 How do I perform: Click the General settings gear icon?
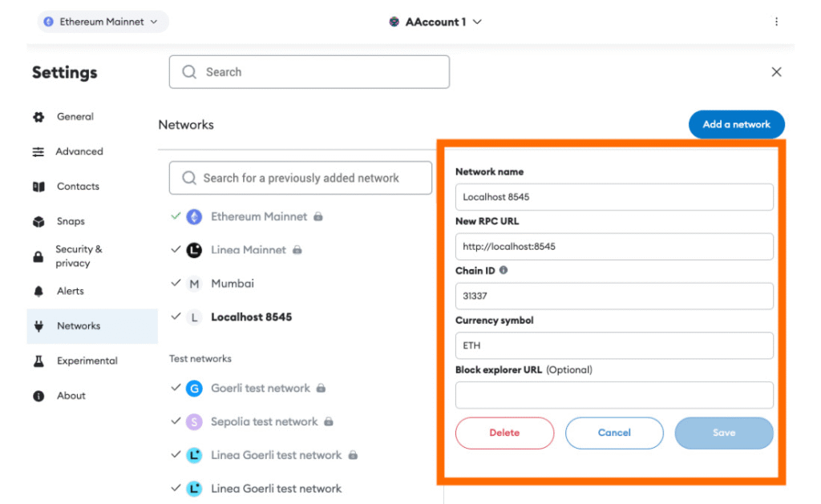[38, 117]
